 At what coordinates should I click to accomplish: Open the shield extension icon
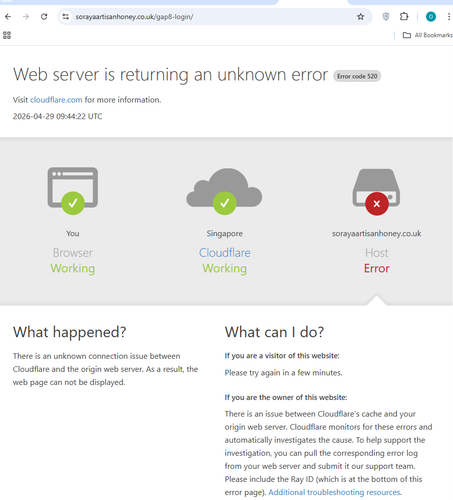(386, 16)
